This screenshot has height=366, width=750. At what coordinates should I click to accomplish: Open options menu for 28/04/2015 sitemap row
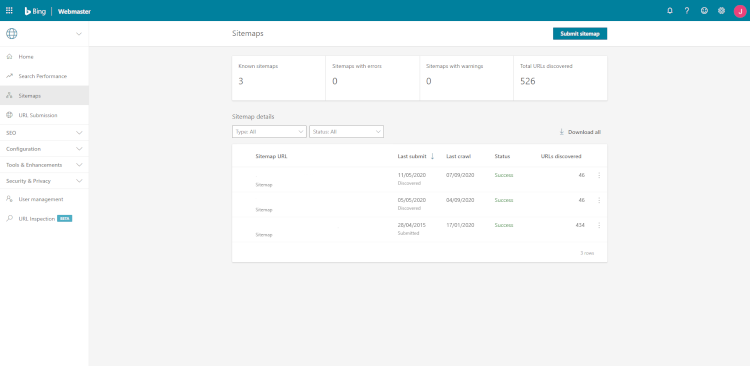[x=599, y=225]
